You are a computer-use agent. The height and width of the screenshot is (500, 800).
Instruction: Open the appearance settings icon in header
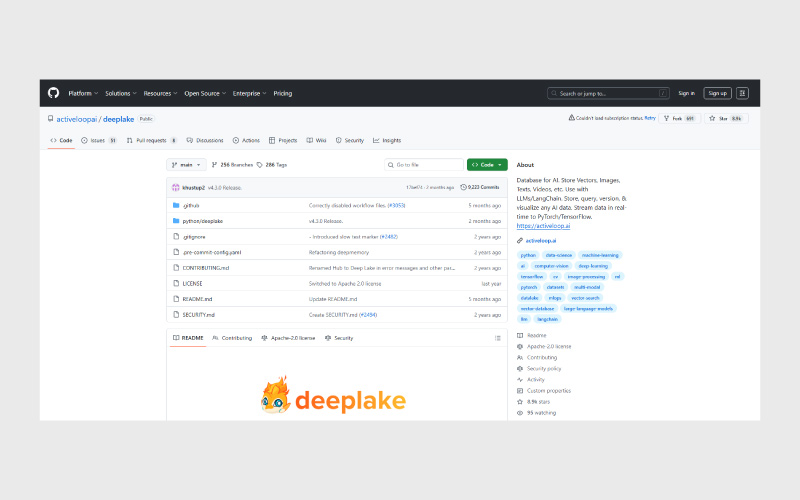tap(742, 93)
